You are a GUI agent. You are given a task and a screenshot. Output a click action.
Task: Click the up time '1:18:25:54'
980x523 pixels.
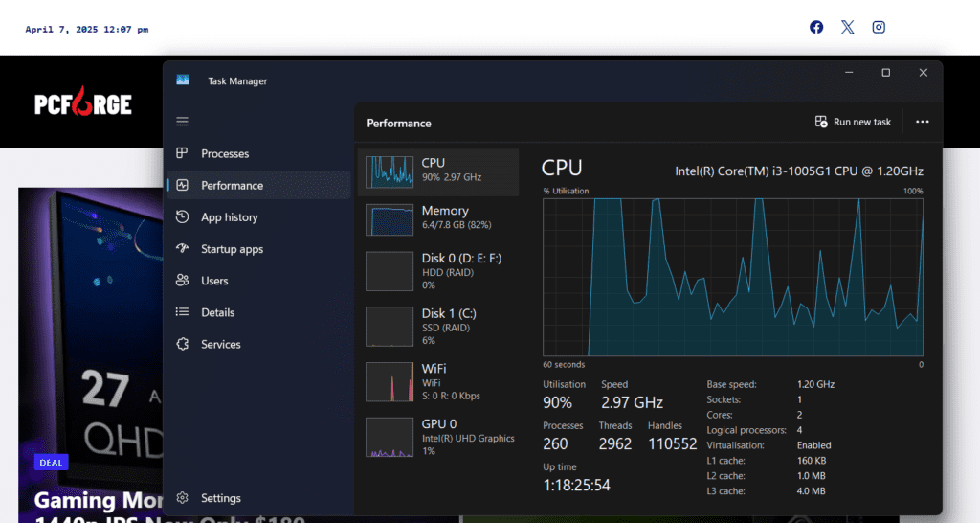[576, 485]
